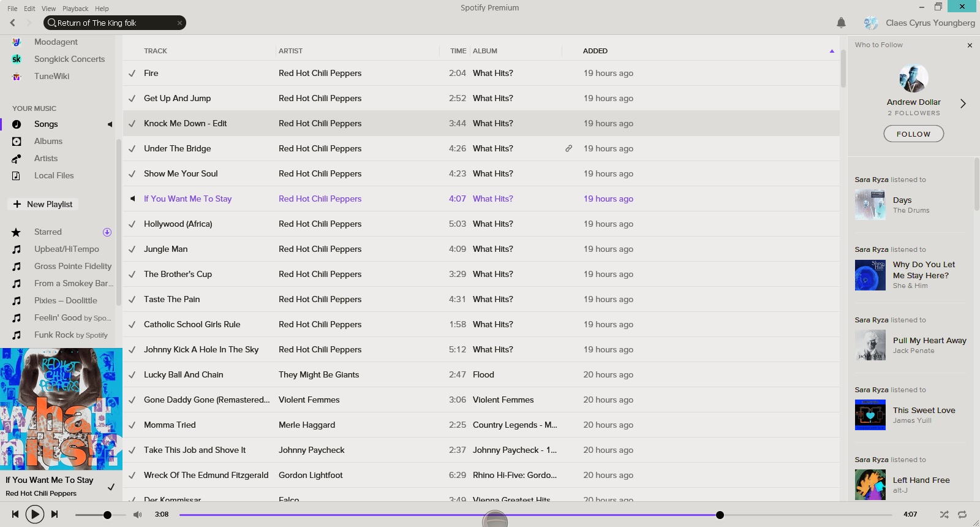Open They Might Be Giants artist link
980x527 pixels.
tap(318, 374)
